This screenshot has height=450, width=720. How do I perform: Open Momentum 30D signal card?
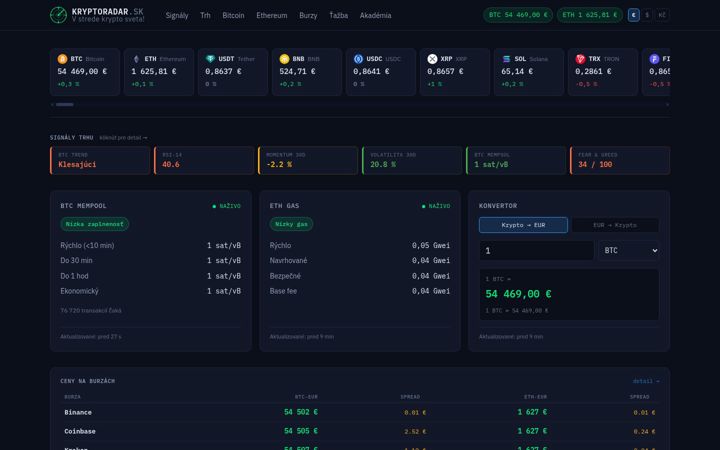(x=308, y=160)
